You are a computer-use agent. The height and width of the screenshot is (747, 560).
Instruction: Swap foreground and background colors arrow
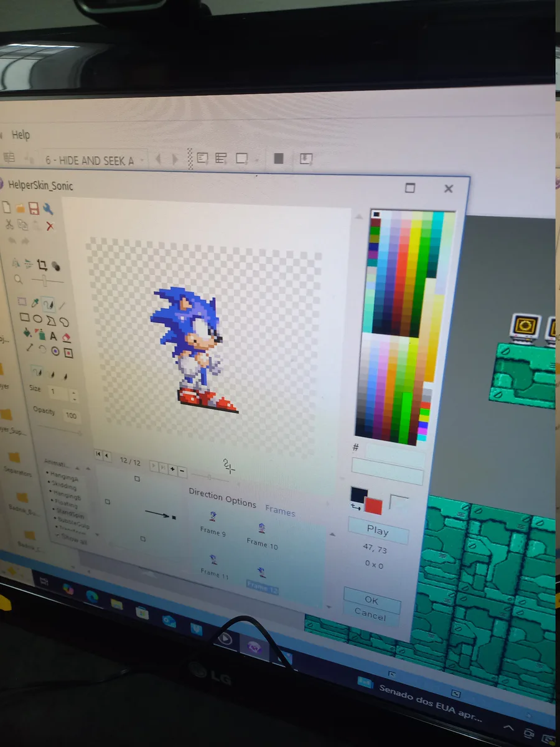point(356,507)
